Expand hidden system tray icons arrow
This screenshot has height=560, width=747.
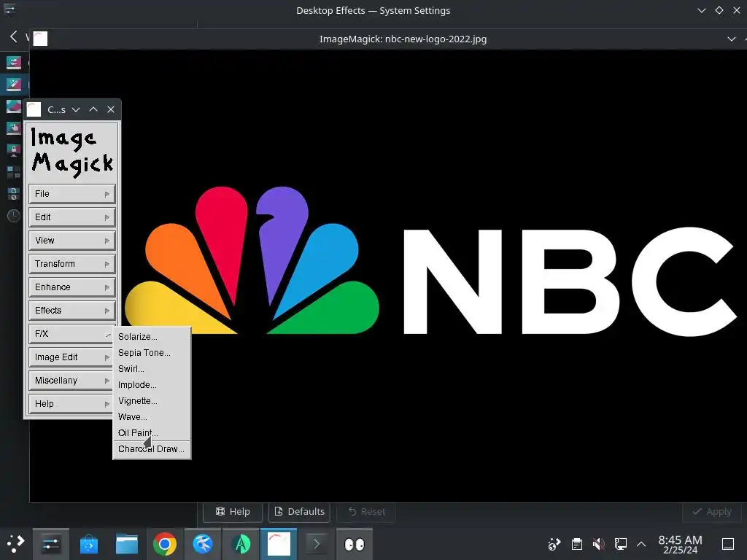click(641, 544)
